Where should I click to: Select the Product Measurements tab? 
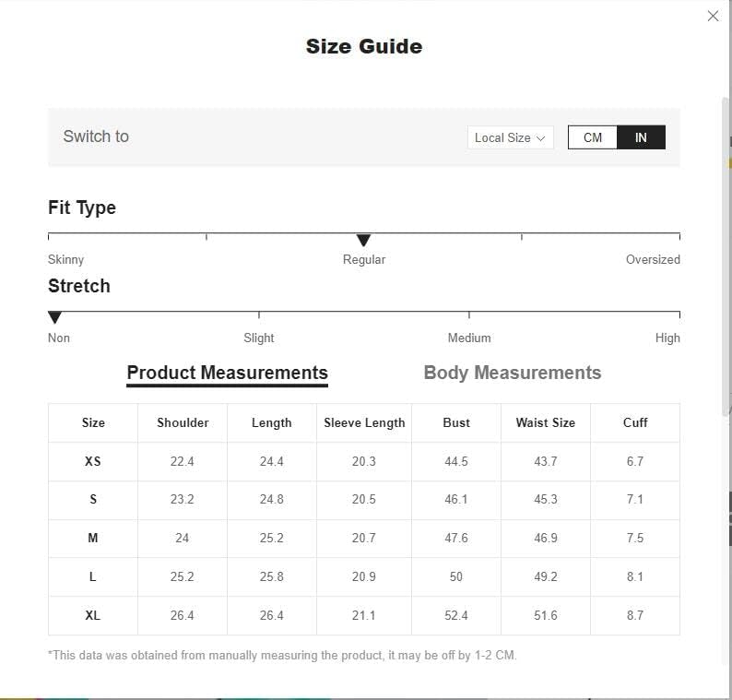tap(228, 374)
